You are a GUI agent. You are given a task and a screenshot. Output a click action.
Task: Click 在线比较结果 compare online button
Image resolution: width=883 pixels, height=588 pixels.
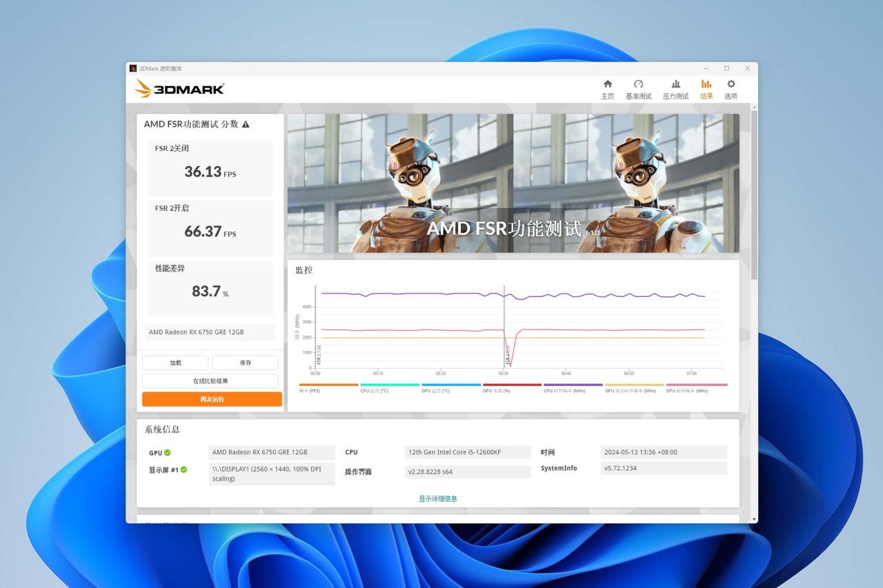pyautogui.click(x=210, y=381)
